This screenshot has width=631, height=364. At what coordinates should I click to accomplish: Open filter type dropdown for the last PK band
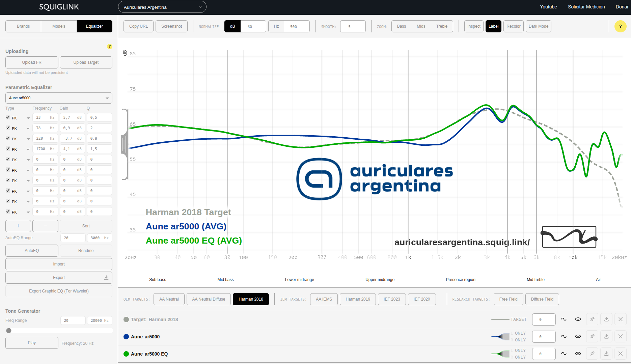[x=21, y=212]
